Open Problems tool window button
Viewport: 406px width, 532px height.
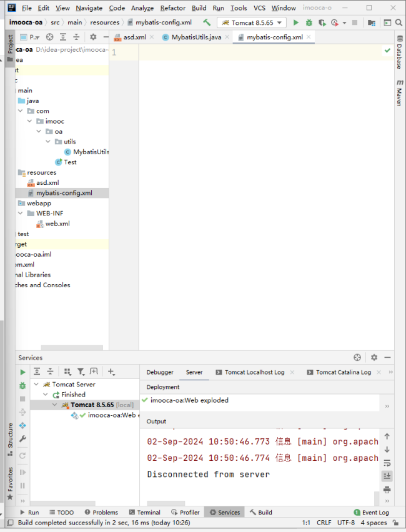(x=101, y=512)
